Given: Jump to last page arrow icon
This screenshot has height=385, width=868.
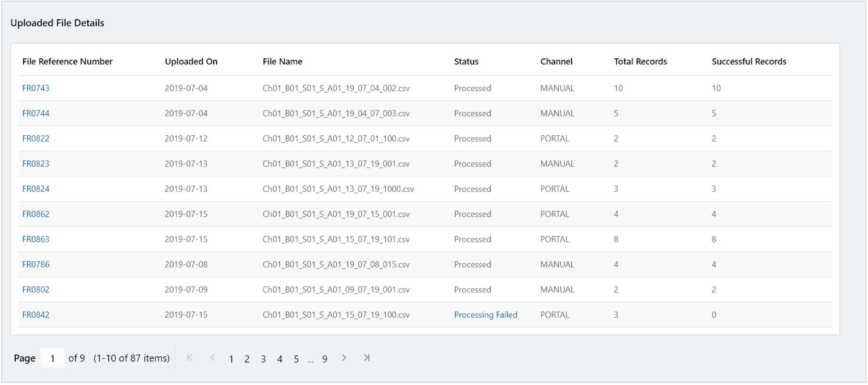Looking at the screenshot, I should click(x=367, y=358).
